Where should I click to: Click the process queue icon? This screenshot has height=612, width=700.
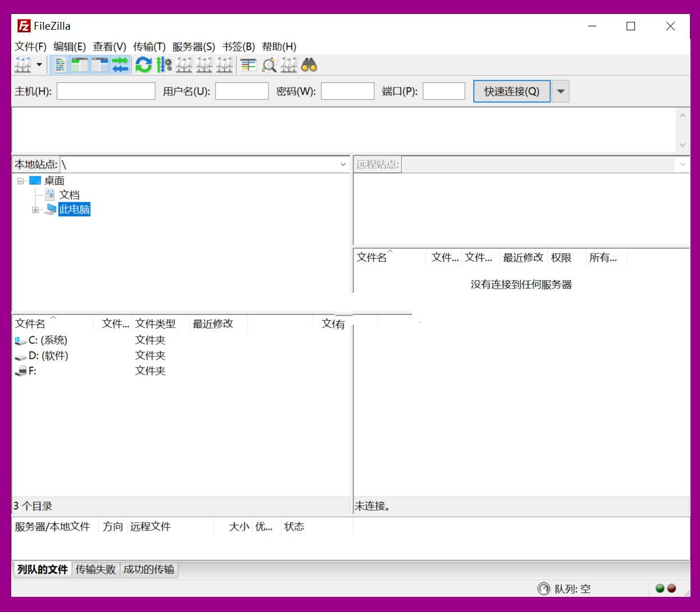coord(164,65)
